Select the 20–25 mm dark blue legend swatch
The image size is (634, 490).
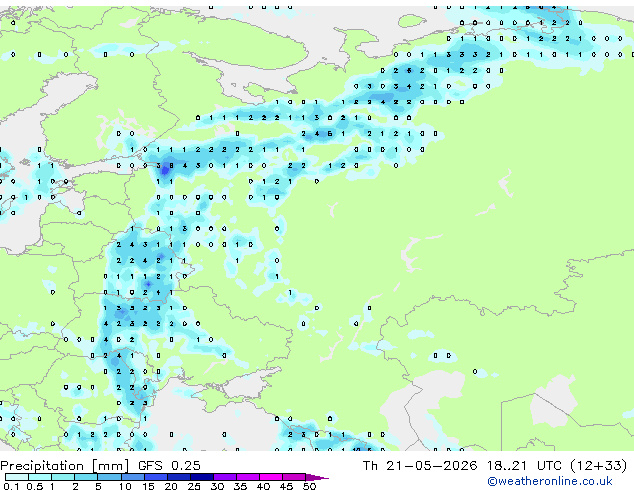179,477
